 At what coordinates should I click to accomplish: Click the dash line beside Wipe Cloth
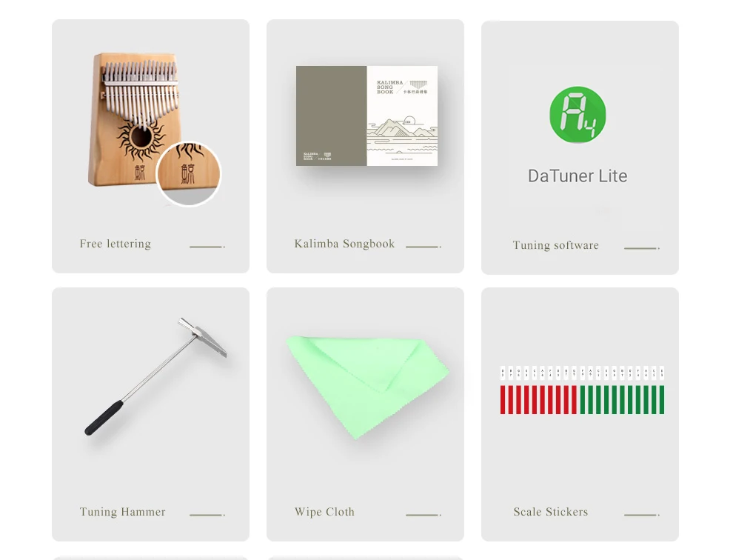(x=424, y=515)
